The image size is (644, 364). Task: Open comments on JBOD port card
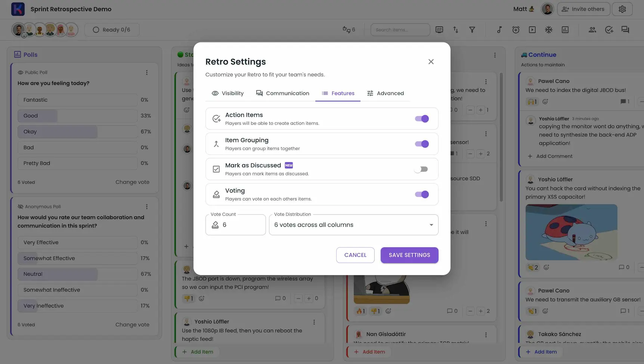(x=280, y=298)
